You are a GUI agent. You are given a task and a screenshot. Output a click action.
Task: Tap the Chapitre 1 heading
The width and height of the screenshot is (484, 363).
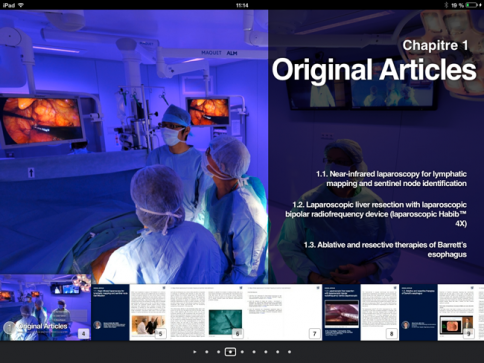(x=435, y=45)
